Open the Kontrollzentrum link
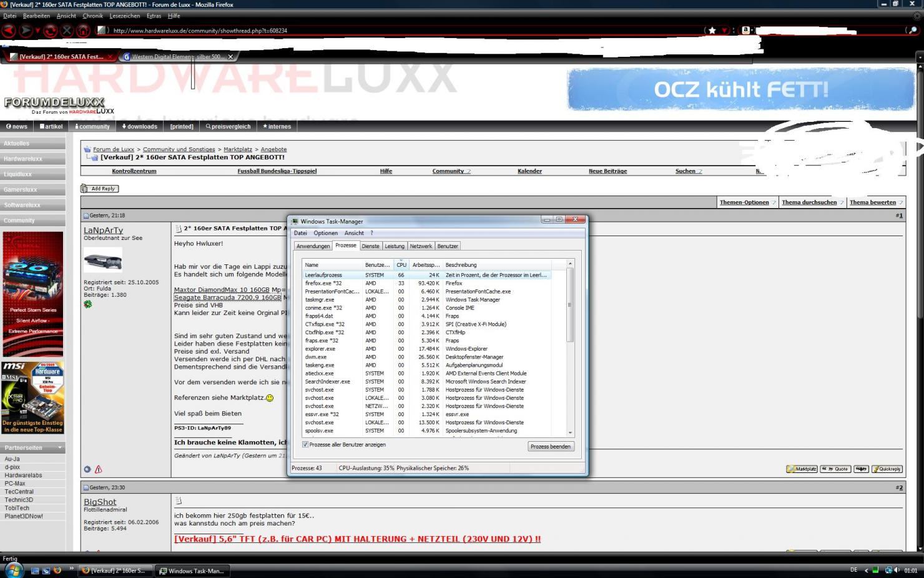The image size is (924, 578). click(x=134, y=171)
